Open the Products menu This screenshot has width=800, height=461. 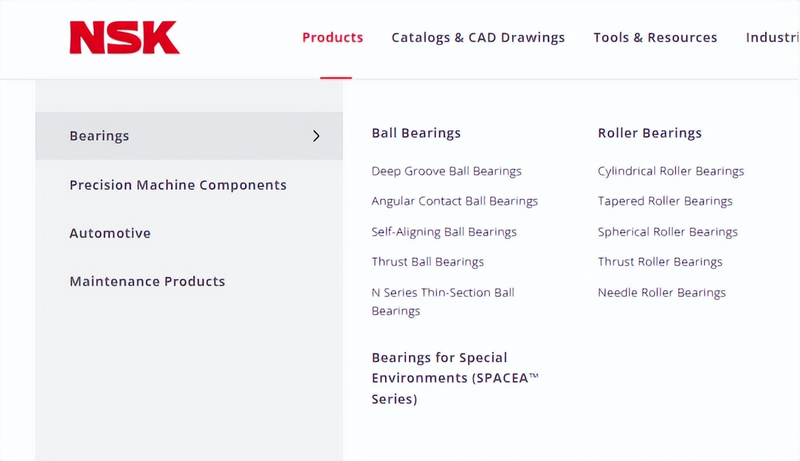coord(332,38)
